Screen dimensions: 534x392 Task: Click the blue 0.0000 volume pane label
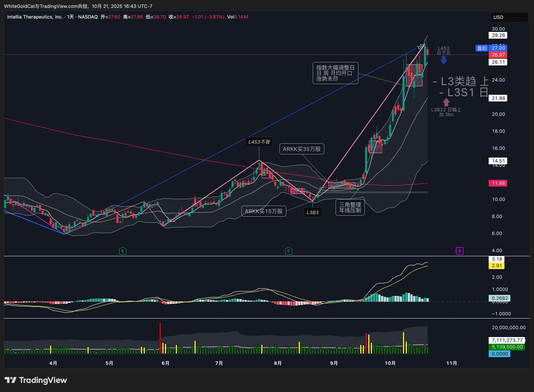click(500, 354)
